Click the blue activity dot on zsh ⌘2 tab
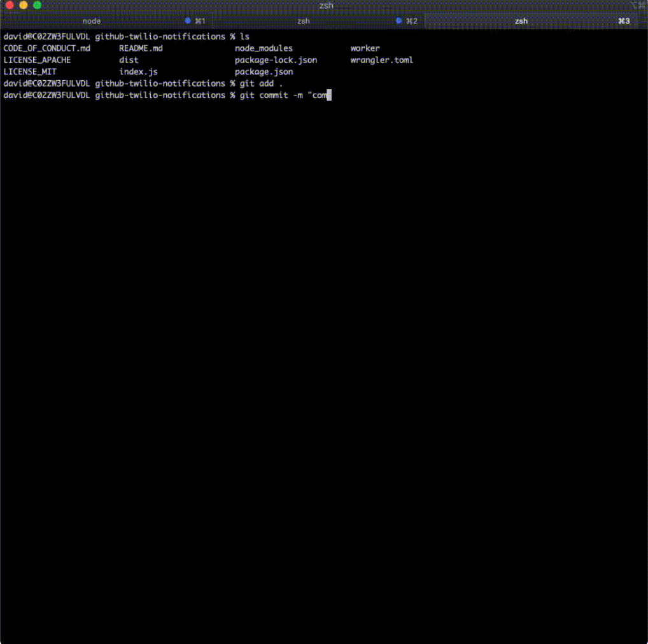This screenshot has width=648, height=644. click(x=398, y=20)
